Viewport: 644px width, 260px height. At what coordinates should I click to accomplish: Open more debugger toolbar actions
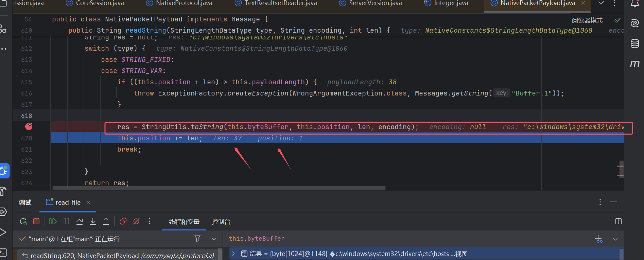click(150, 222)
